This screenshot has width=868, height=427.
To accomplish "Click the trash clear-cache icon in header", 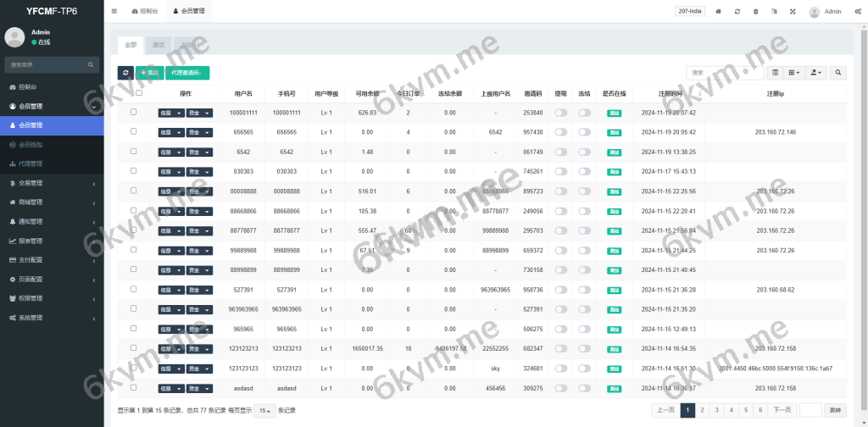I will (x=754, y=12).
